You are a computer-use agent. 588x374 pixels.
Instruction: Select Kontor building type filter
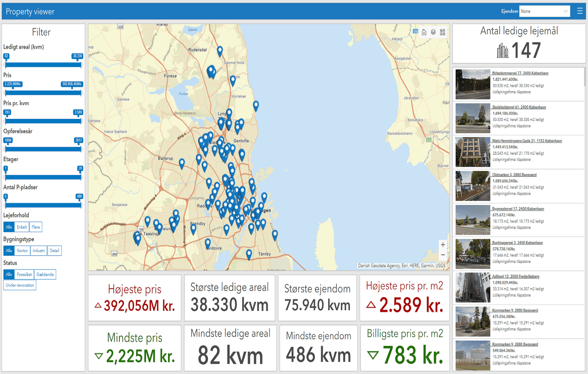(22, 251)
